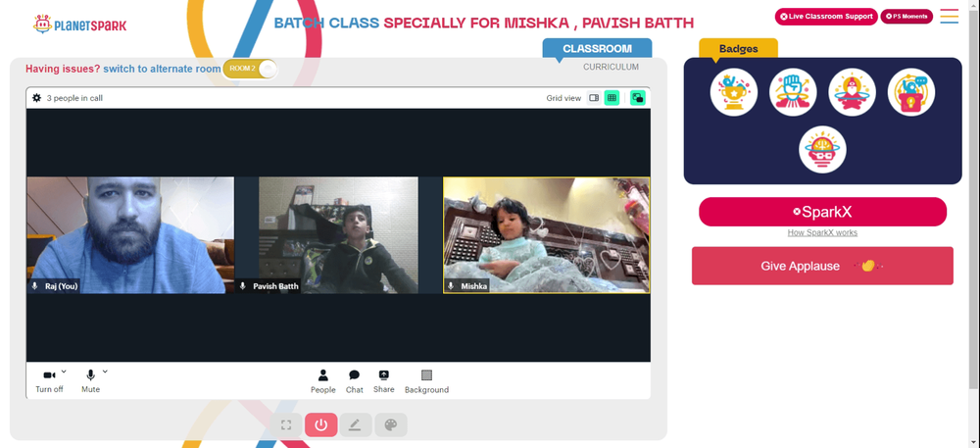Open the color palette tool
The image size is (980, 448).
coord(391,424)
